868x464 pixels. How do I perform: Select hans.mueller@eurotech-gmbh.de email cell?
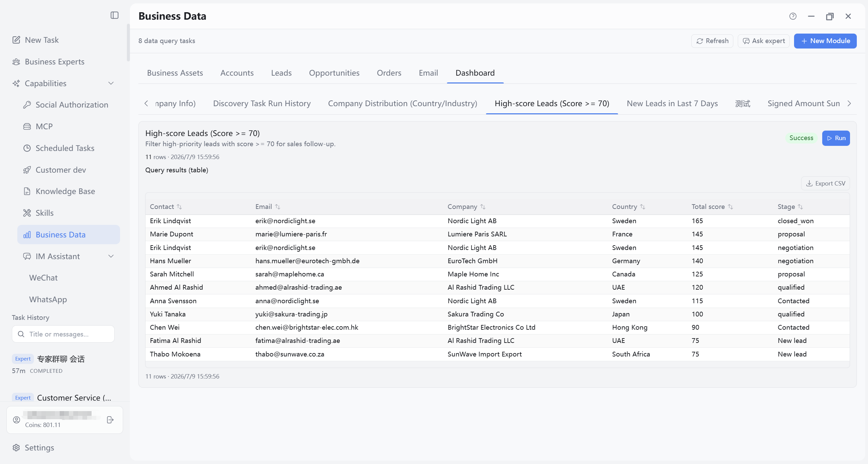pyautogui.click(x=307, y=261)
